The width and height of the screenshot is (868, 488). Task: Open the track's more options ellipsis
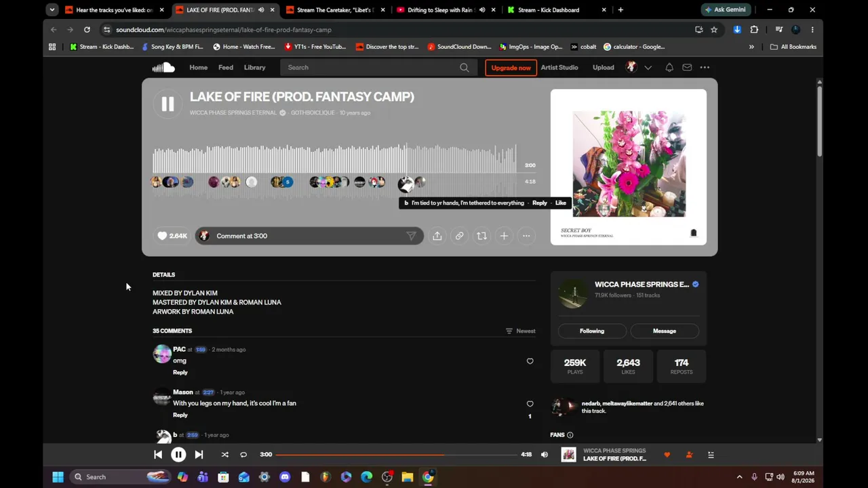(526, 236)
